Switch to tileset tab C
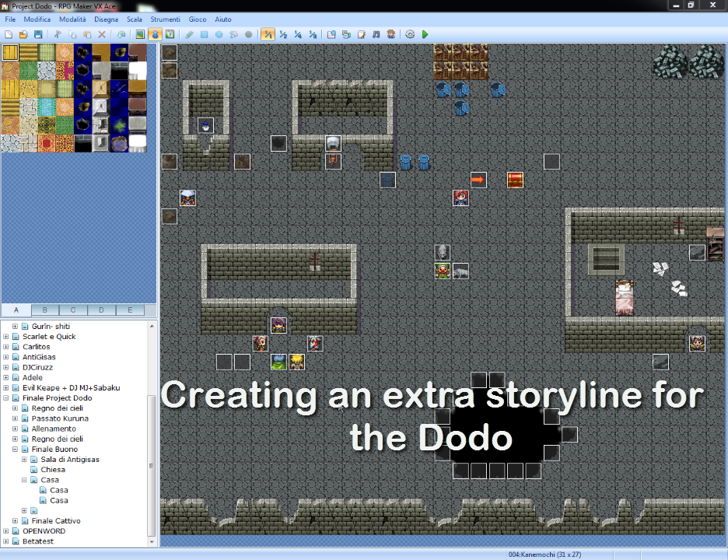The width and height of the screenshot is (728, 560). [x=73, y=310]
